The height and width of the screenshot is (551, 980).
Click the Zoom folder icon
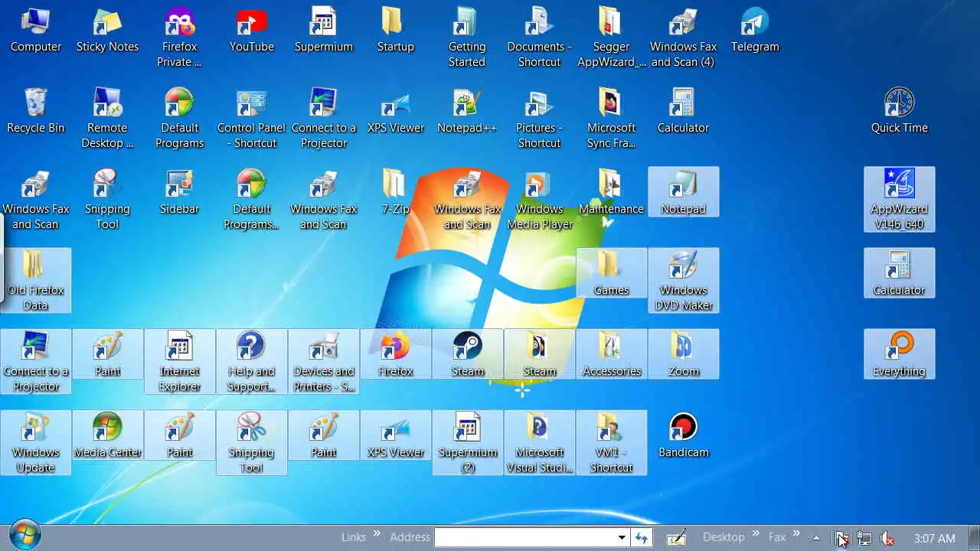[684, 355]
